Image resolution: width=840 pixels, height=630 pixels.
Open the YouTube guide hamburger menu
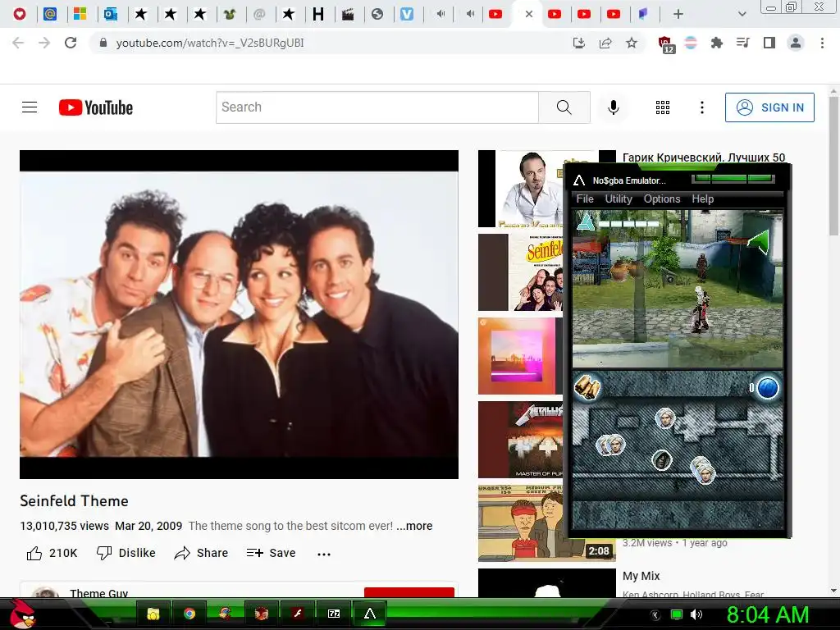click(x=30, y=107)
